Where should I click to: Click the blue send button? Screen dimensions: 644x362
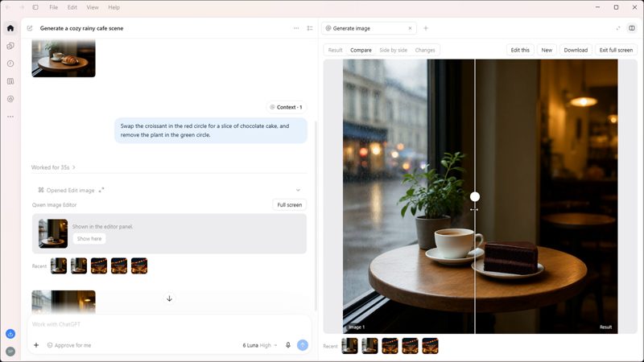[303, 345]
